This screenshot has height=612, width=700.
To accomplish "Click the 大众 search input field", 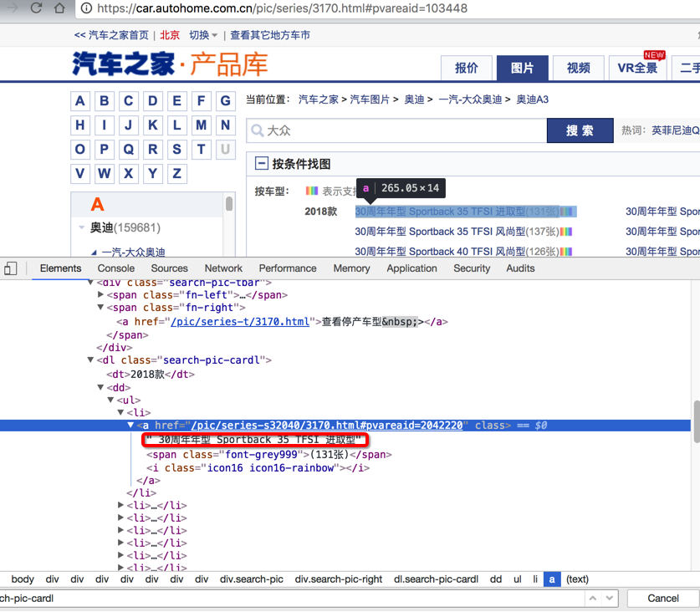I will coord(396,130).
